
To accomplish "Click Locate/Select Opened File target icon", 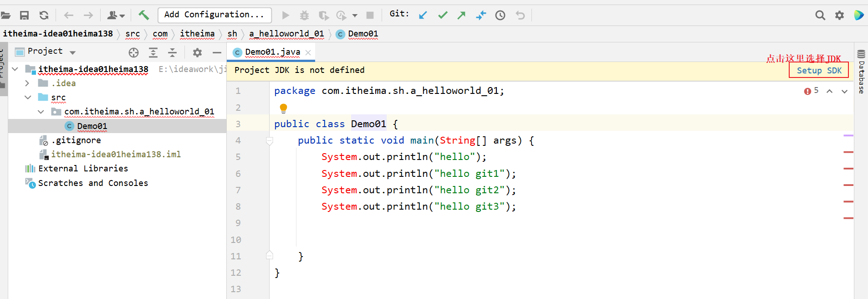I will [133, 52].
